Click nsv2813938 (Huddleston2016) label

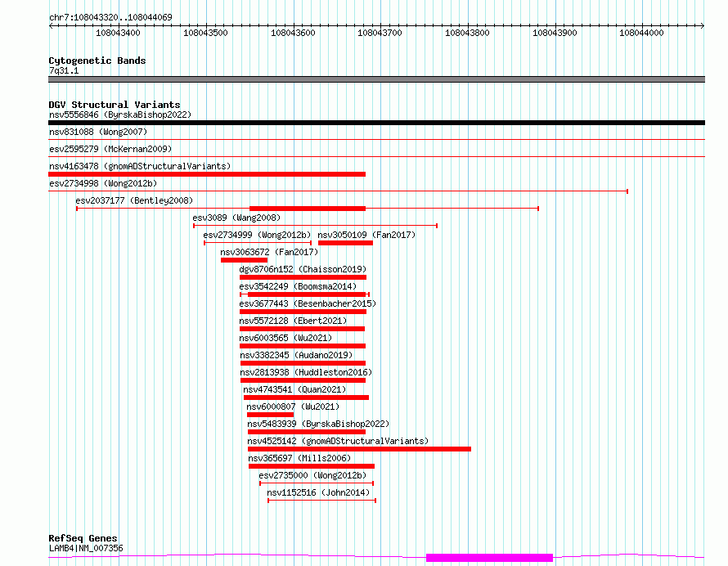(x=306, y=372)
